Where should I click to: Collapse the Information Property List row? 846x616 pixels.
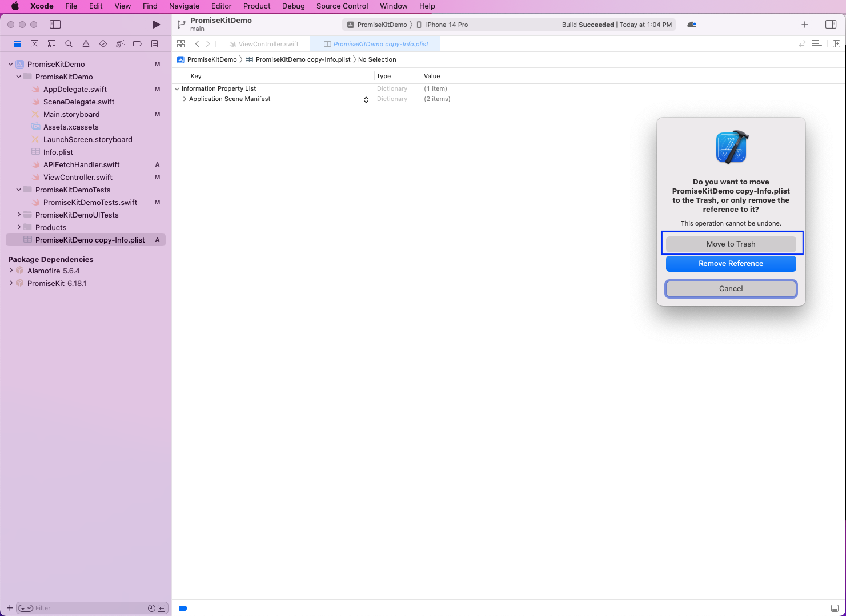click(177, 88)
